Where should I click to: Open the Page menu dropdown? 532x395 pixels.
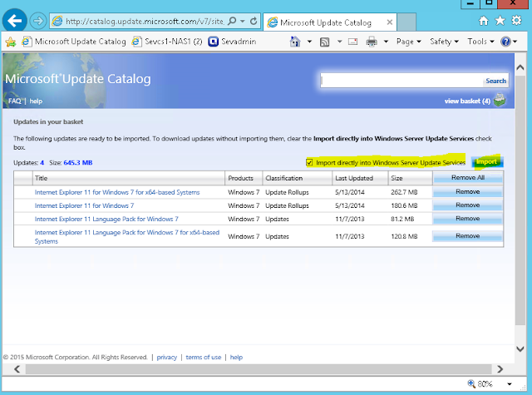click(x=408, y=42)
